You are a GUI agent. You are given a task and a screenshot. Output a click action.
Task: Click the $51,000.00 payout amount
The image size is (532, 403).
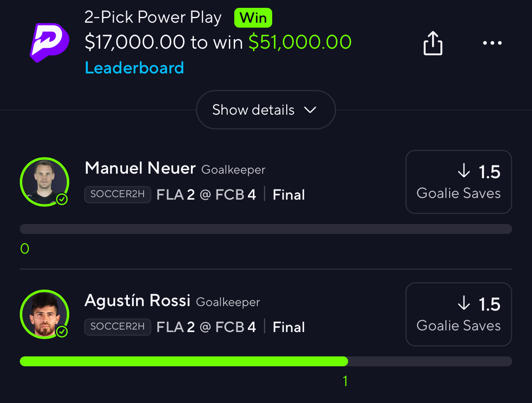tap(300, 42)
